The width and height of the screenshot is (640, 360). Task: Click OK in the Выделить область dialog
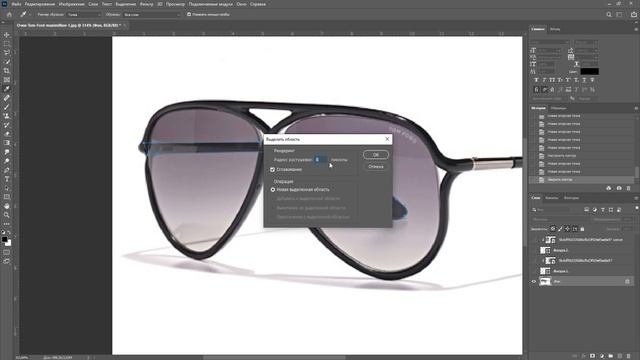376,155
